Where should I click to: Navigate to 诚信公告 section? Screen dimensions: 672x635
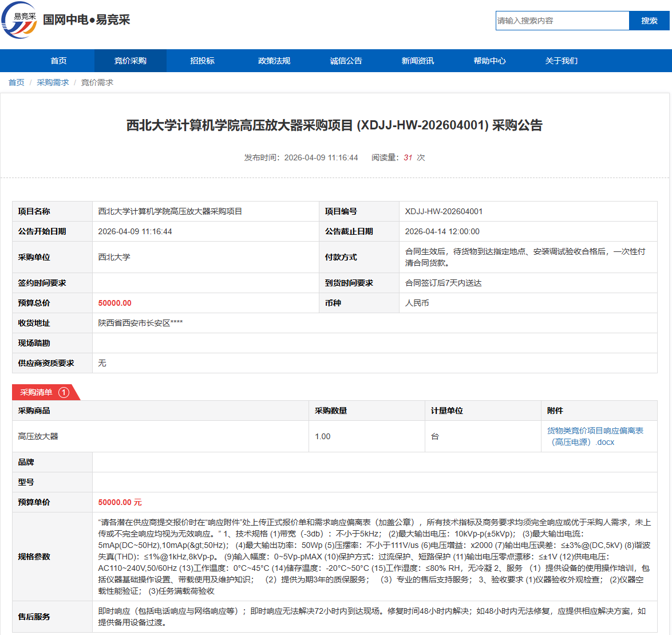click(x=346, y=61)
